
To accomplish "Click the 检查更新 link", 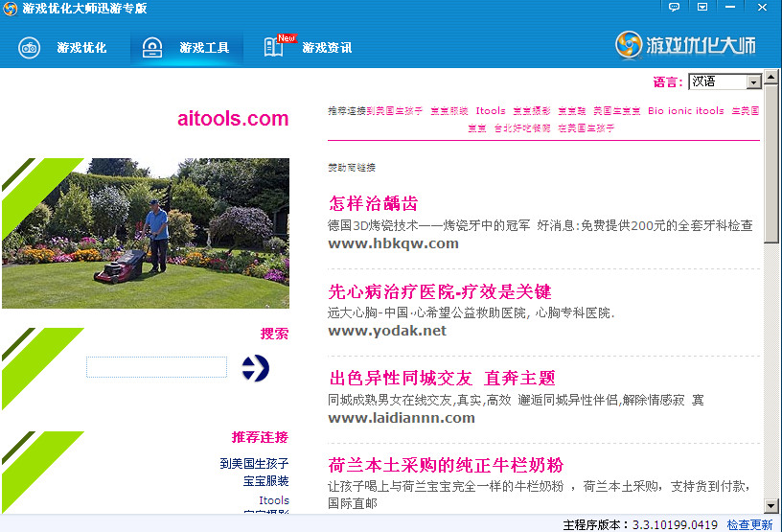I will (749, 524).
